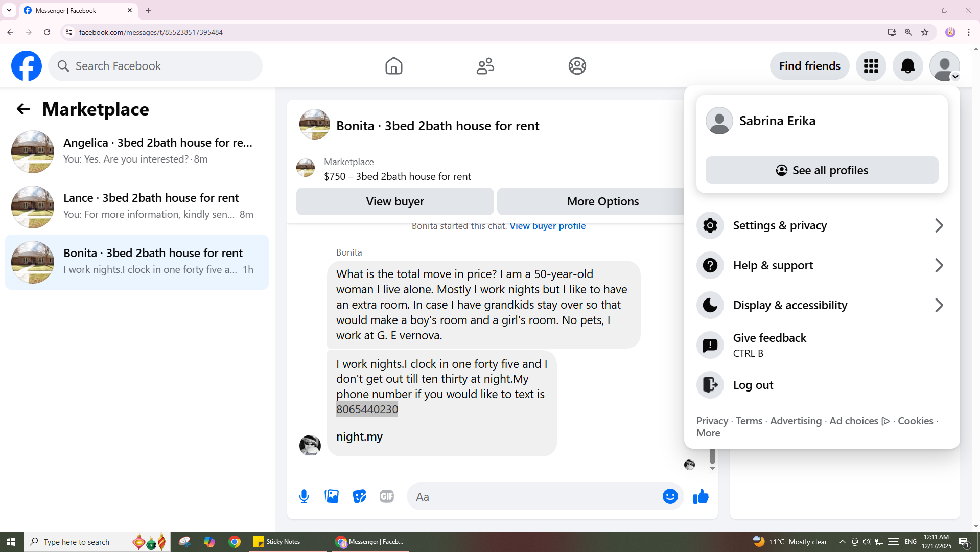This screenshot has width=980, height=552.
Task: Click the chat scrollbar down arrow
Action: click(712, 468)
